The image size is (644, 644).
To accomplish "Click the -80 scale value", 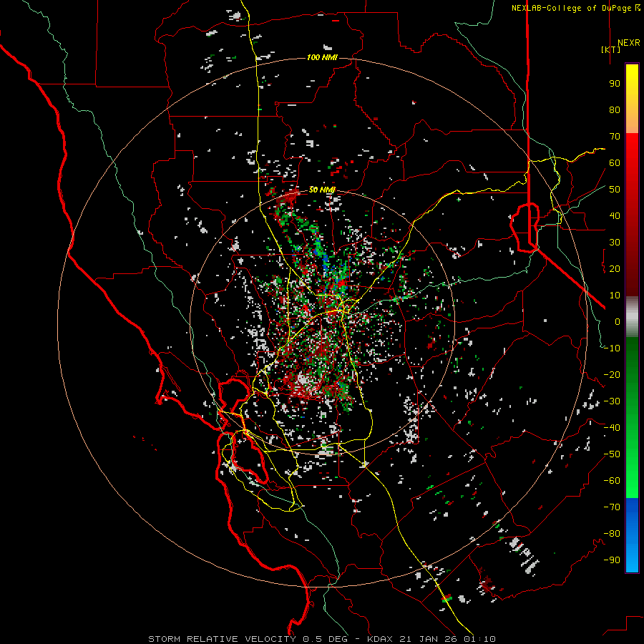I will coord(612,534).
